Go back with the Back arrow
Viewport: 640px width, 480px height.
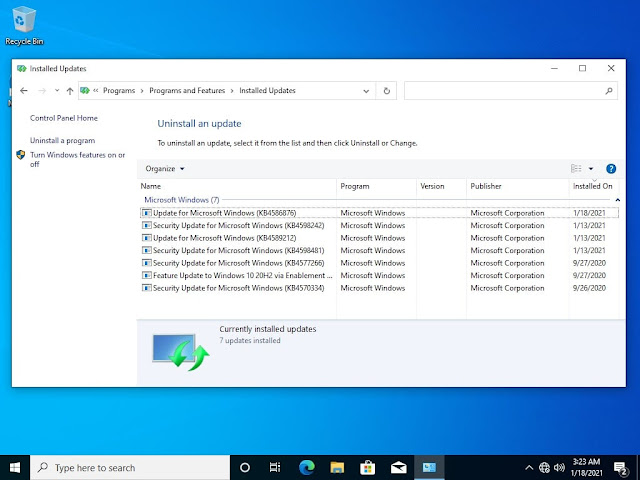click(24, 91)
